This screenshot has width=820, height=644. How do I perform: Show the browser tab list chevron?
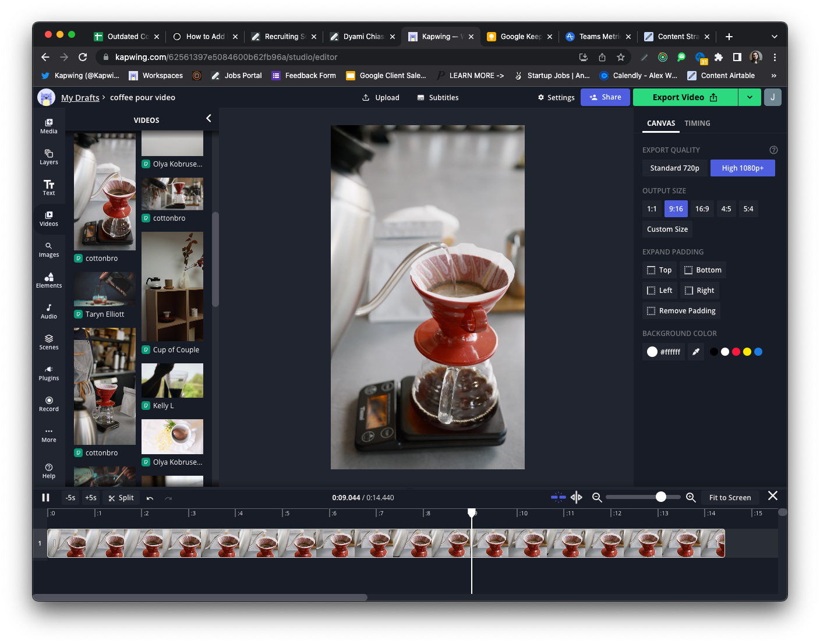775,37
